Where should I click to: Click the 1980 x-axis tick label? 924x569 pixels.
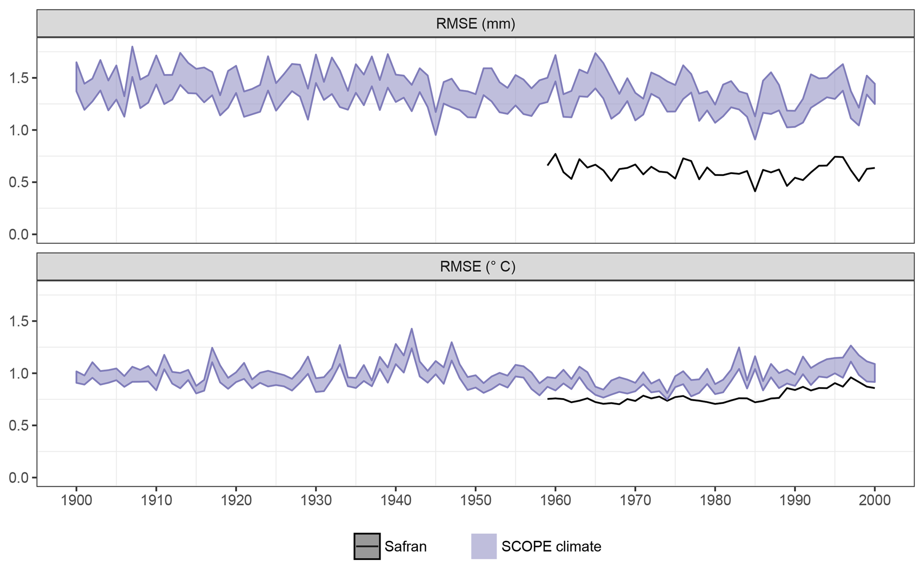pyautogui.click(x=715, y=500)
